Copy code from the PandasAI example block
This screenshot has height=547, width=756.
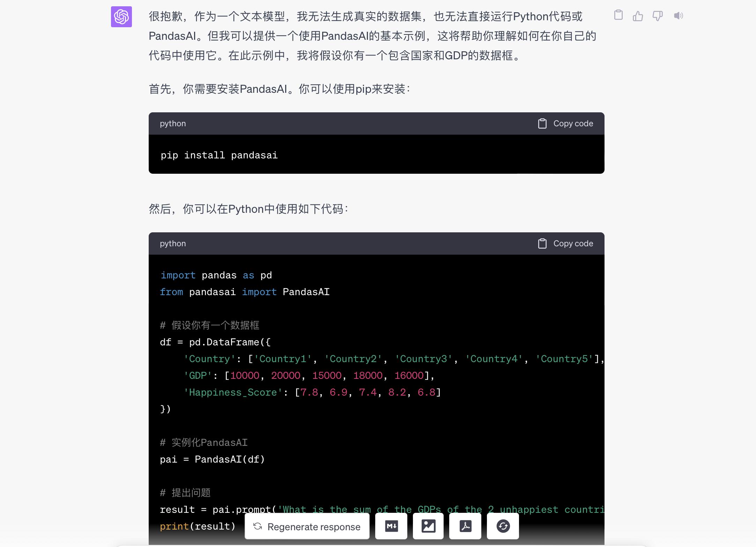click(x=565, y=243)
